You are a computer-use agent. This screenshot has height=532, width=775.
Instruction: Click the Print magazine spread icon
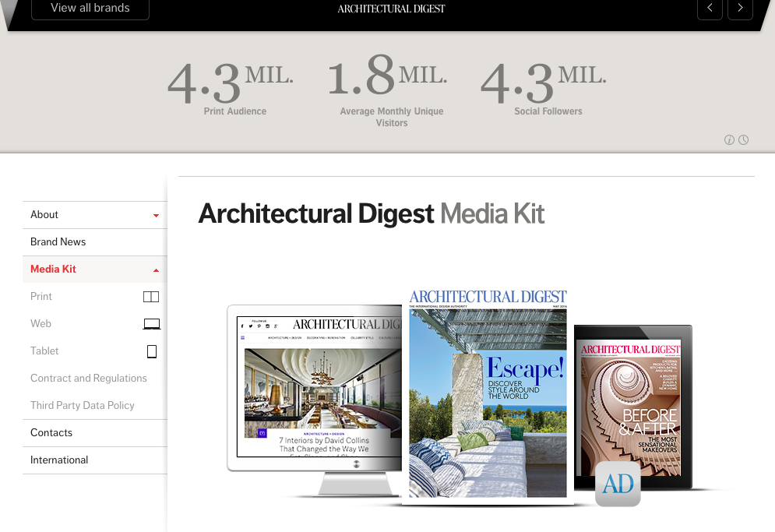[x=151, y=297]
